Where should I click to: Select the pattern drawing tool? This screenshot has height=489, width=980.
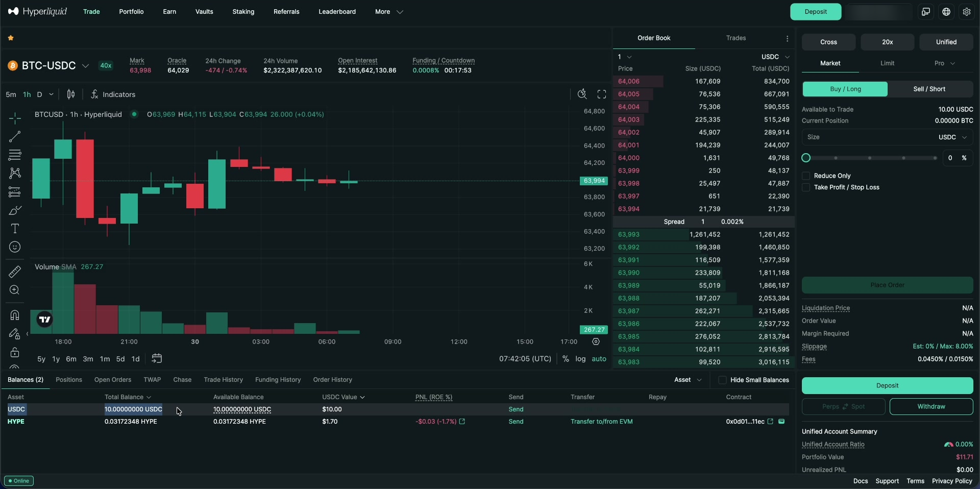[x=15, y=173]
